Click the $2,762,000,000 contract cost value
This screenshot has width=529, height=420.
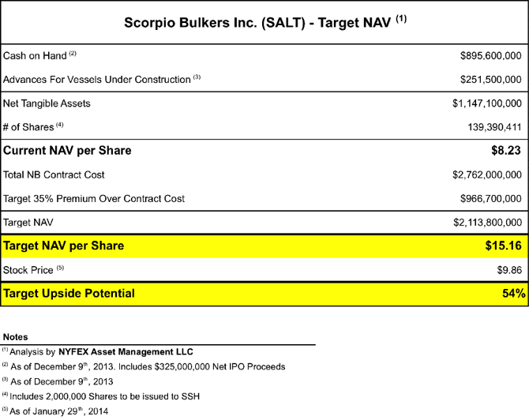point(487,175)
